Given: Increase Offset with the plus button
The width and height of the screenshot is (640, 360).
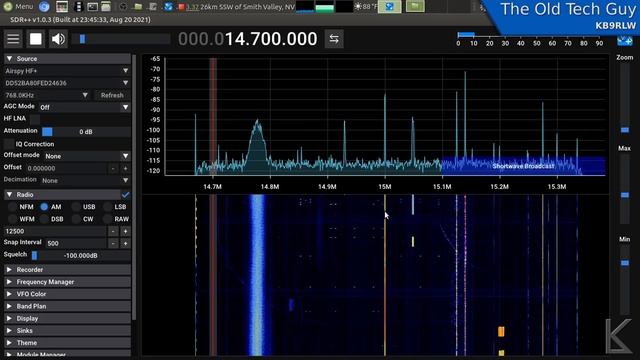Looking at the screenshot, I should point(125,168).
